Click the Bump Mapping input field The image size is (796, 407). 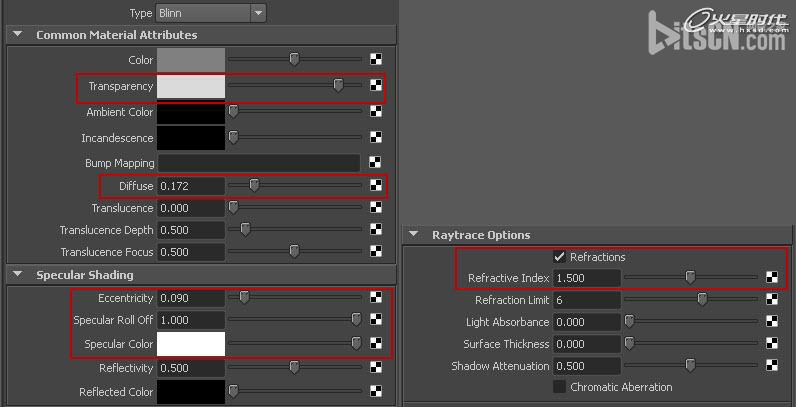point(258,163)
